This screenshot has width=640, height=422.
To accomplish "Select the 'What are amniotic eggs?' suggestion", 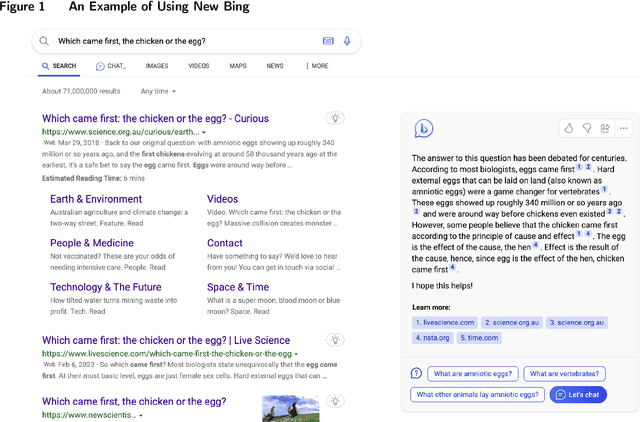I will pos(472,373).
